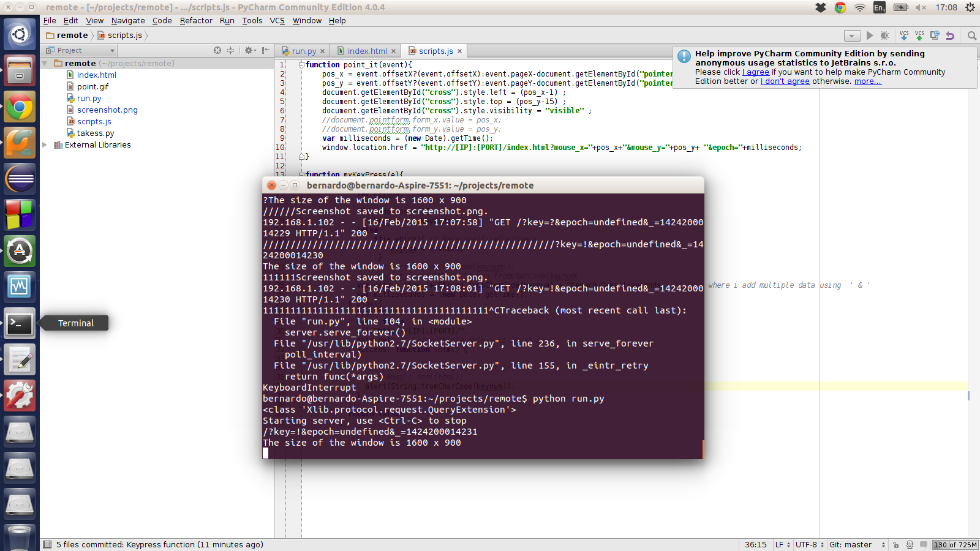Click the purple Revert arrow icon

point(950,36)
